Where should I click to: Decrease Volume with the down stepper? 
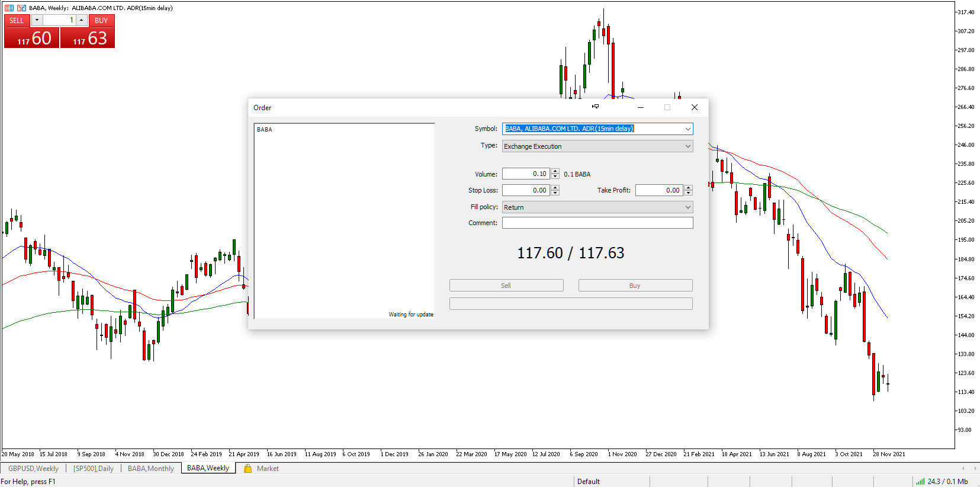[555, 177]
